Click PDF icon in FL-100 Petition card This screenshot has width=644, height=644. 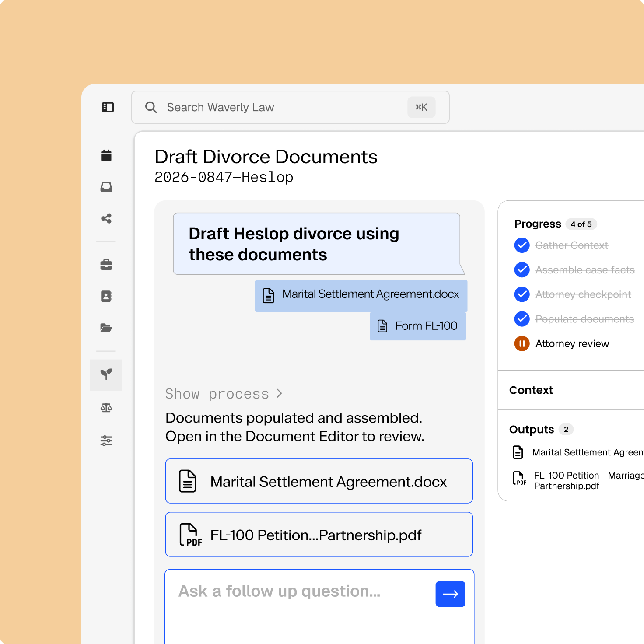(x=191, y=535)
